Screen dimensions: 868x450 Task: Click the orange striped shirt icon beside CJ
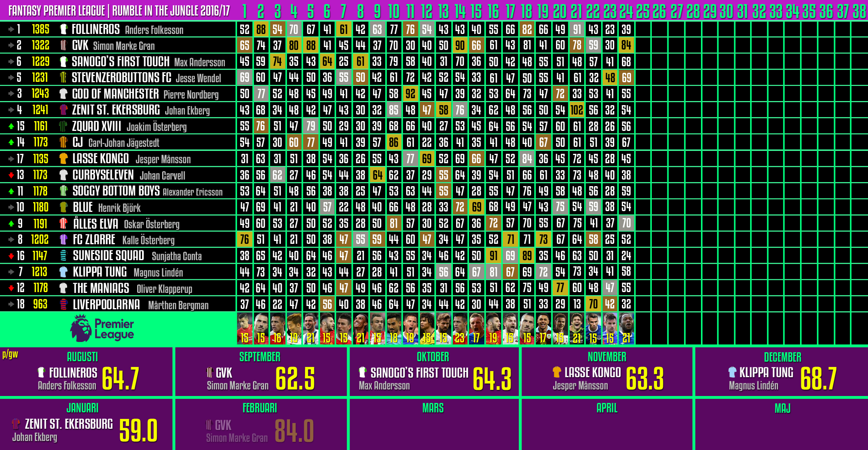pos(63,142)
